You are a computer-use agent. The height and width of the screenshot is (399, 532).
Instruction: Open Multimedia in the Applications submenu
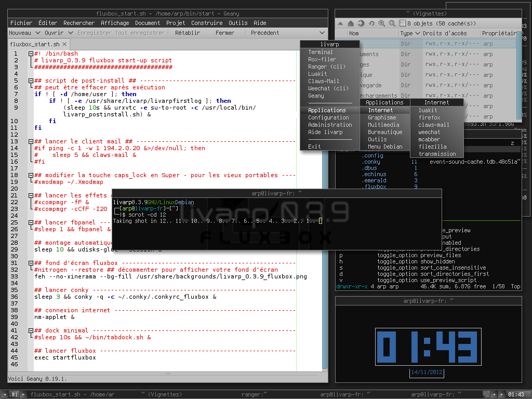coord(385,125)
